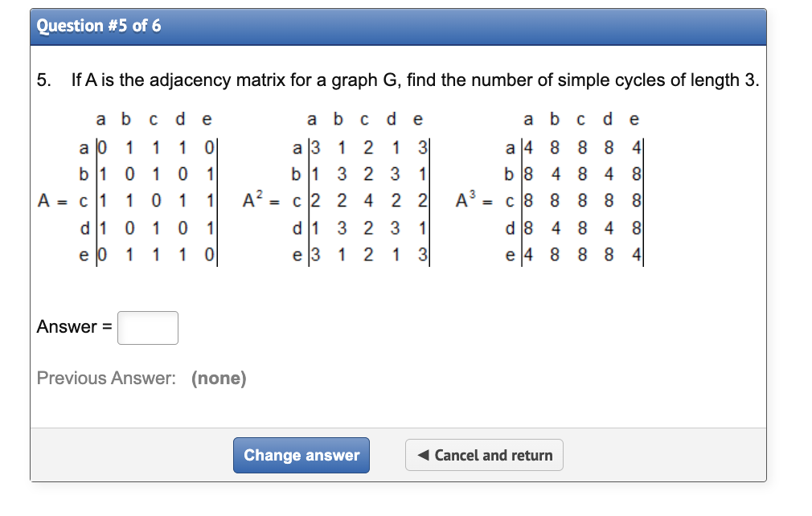Click the Question #5 of 6 header

pos(96,26)
